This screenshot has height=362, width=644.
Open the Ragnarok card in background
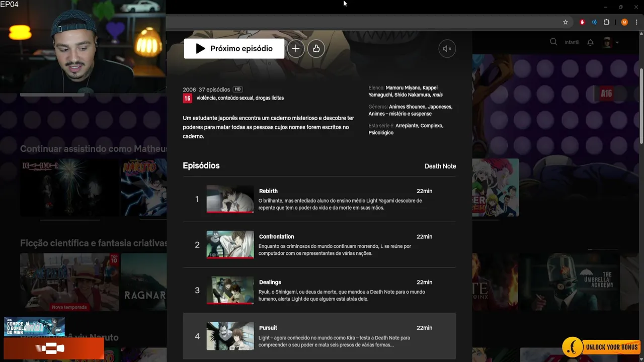143,282
